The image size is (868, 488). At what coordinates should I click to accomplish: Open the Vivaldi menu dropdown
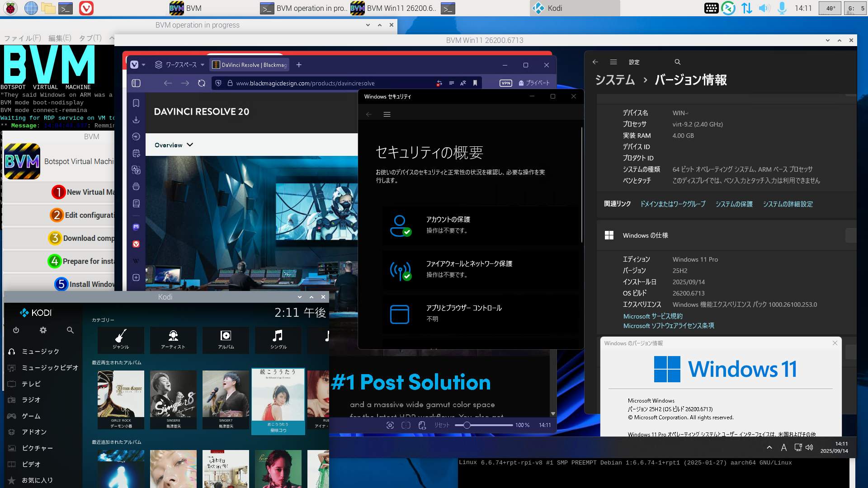click(x=138, y=65)
